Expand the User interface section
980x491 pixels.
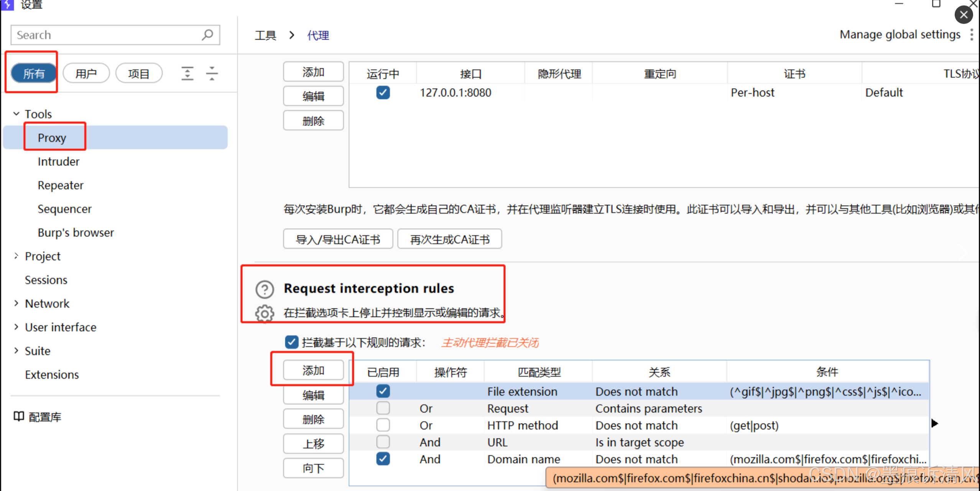16,327
